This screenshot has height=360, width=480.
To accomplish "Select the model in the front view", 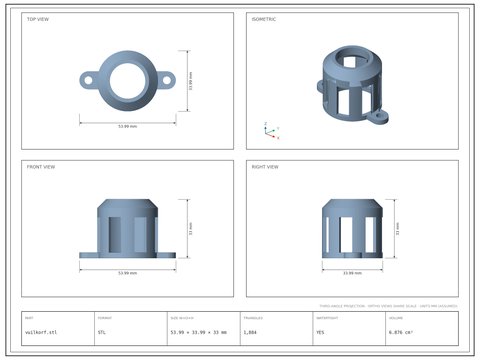I will pyautogui.click(x=127, y=229).
